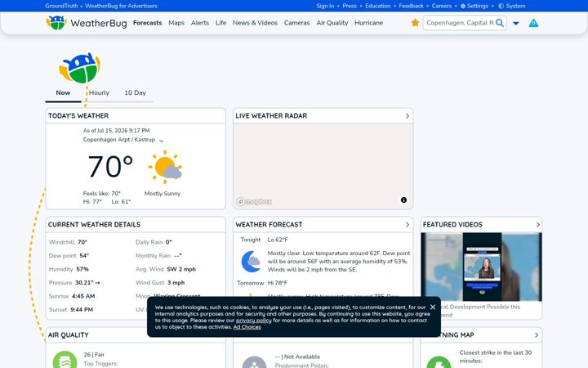Image resolution: width=588 pixels, height=368 pixels.
Task: Click the WeatherBug logo in the header
Action: pos(87,23)
